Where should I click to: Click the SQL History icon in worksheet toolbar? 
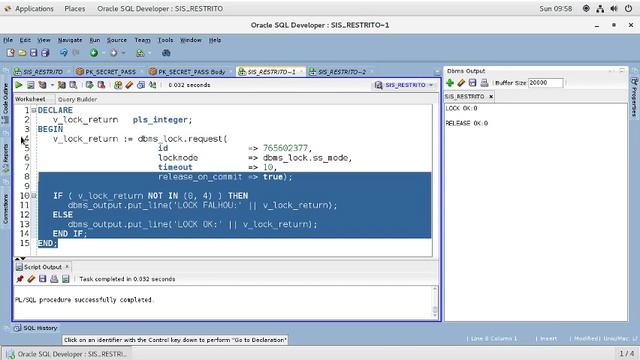pyautogui.click(x=141, y=85)
